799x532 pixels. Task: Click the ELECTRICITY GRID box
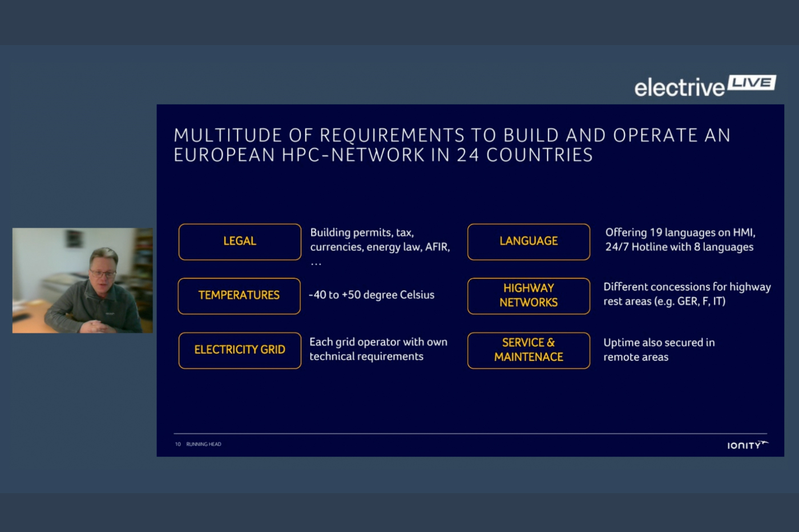pyautogui.click(x=240, y=350)
